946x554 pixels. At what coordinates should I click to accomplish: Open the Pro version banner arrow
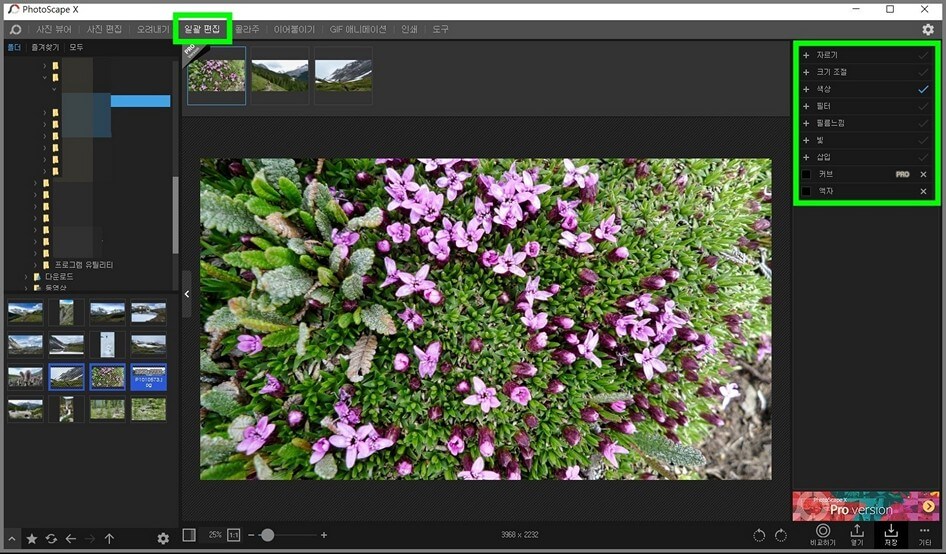[929, 506]
